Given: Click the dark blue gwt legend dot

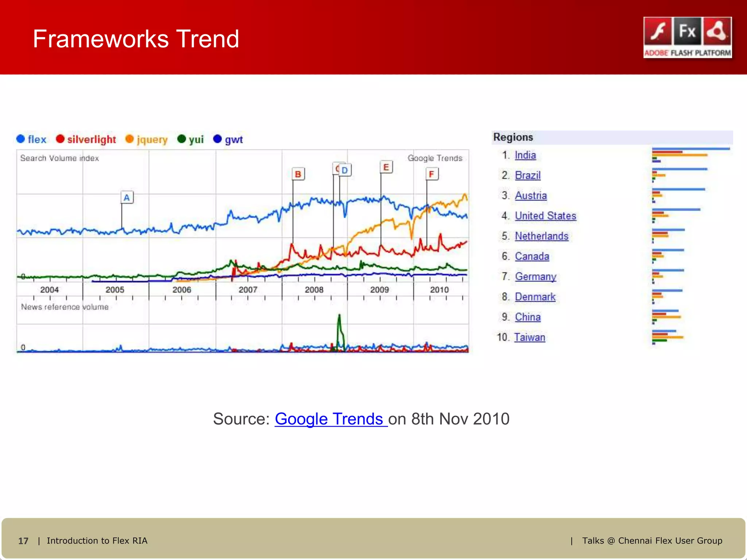Looking at the screenshot, I should coord(217,139).
